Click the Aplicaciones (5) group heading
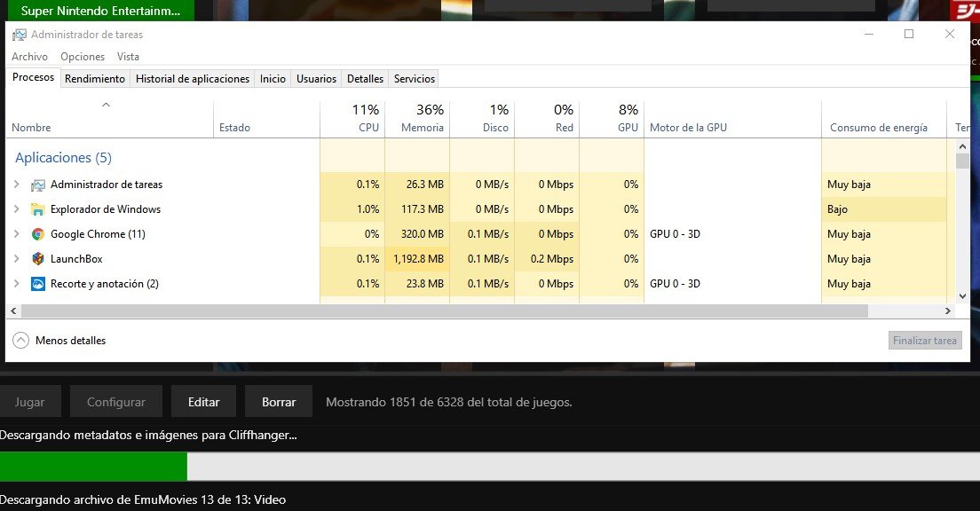Viewport: 980px width, 511px height. (63, 157)
